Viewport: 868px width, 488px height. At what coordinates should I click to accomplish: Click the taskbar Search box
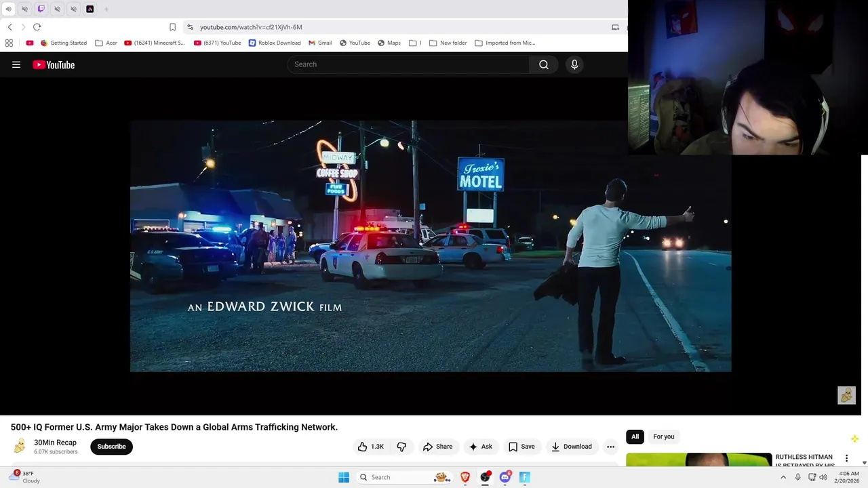(x=406, y=477)
